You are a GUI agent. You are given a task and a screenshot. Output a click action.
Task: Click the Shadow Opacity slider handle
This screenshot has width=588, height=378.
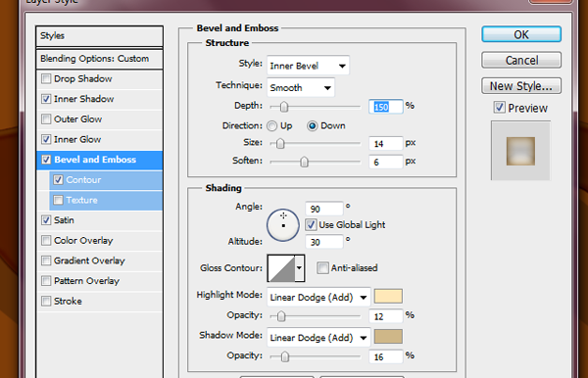[x=285, y=356]
